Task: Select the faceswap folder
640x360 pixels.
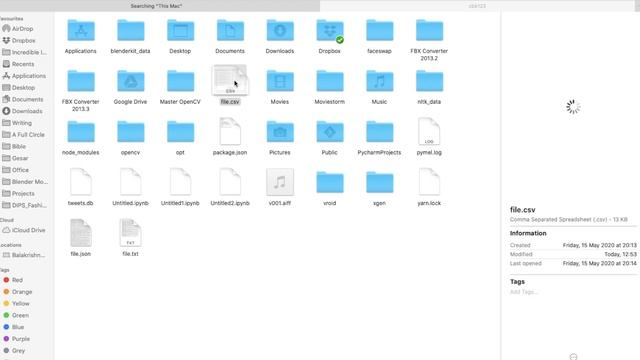Action: point(380,31)
